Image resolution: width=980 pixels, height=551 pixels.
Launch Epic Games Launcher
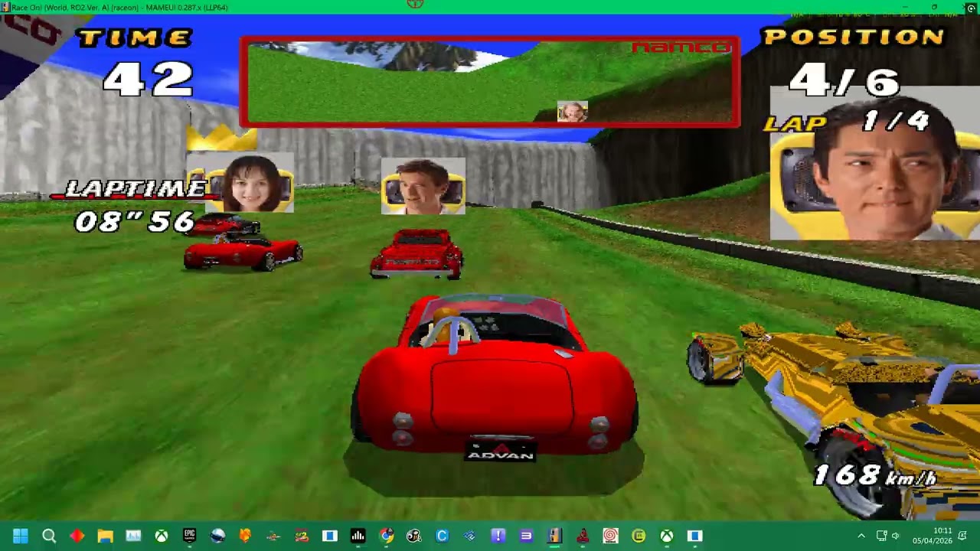(x=189, y=536)
